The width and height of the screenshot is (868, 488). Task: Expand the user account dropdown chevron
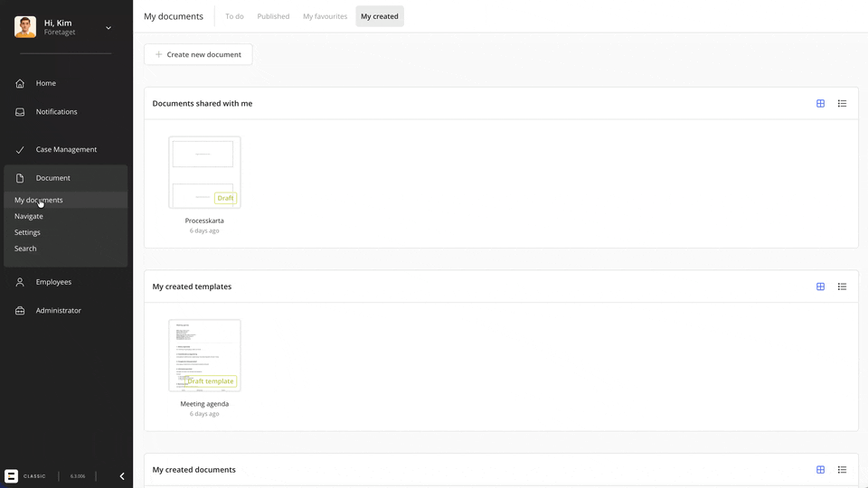click(108, 28)
